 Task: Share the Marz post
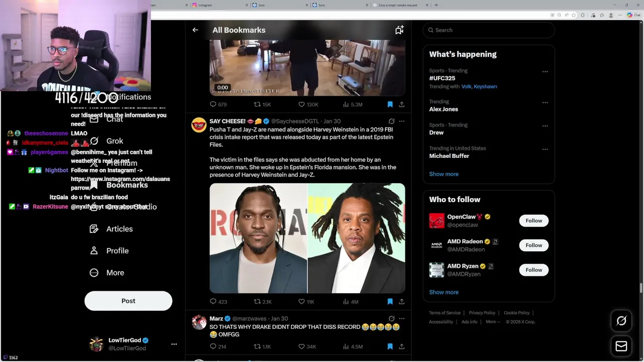coord(401,346)
